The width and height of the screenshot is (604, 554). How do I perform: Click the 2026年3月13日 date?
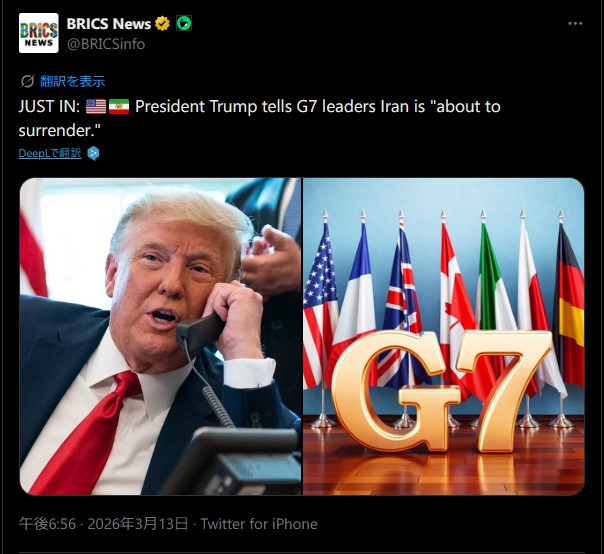coord(138,524)
